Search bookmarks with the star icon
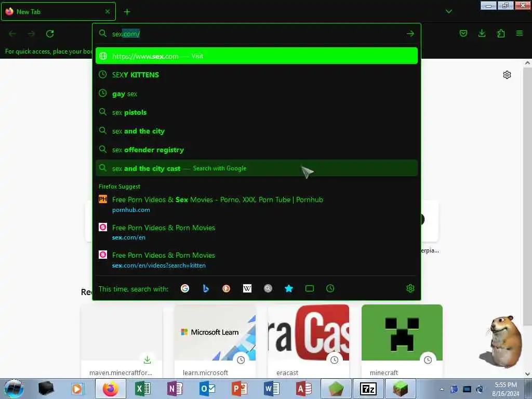The image size is (532, 399). pyautogui.click(x=289, y=288)
